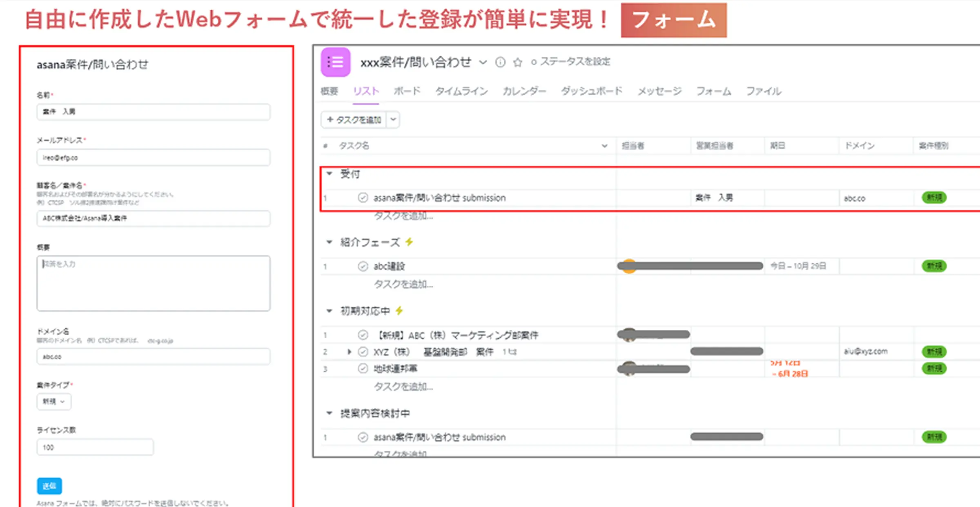Viewport: 980px width, 507px height.
Task: Click the 概要 text area
Action: pos(154,283)
